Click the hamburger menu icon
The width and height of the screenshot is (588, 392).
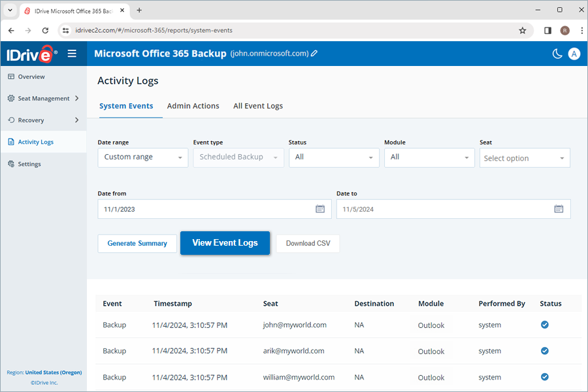(72, 54)
